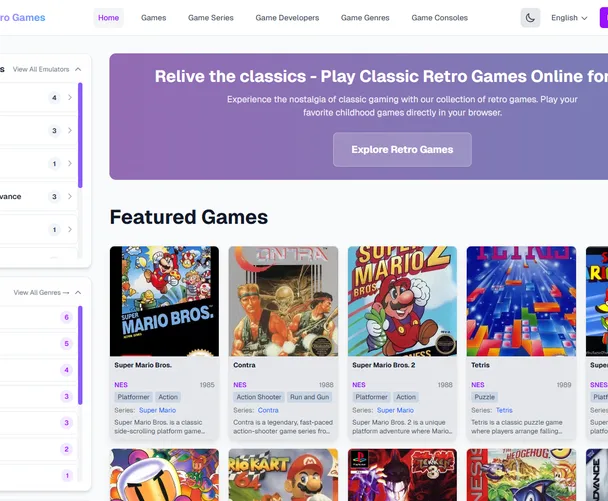Open Super Mario Bros. cover thumbnail
The image size is (608, 501).
(164, 301)
